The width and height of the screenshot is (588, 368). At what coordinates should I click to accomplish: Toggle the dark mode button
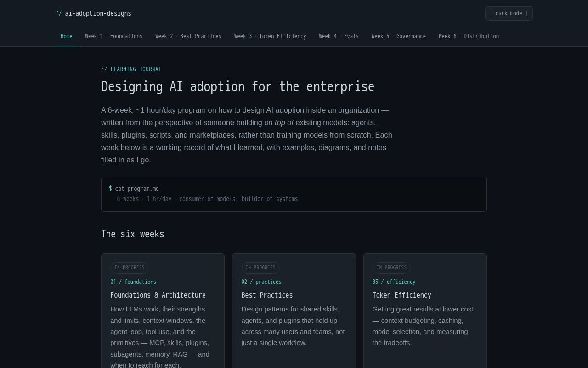pos(509,13)
